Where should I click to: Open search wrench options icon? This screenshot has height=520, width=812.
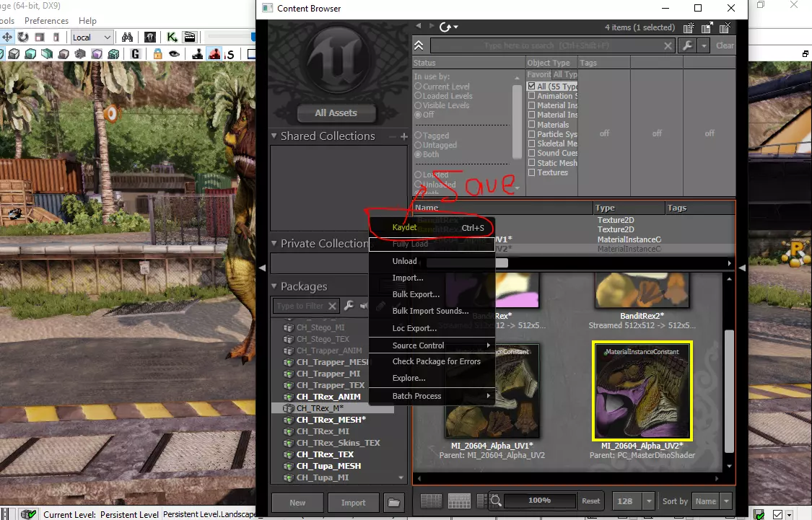(688, 45)
